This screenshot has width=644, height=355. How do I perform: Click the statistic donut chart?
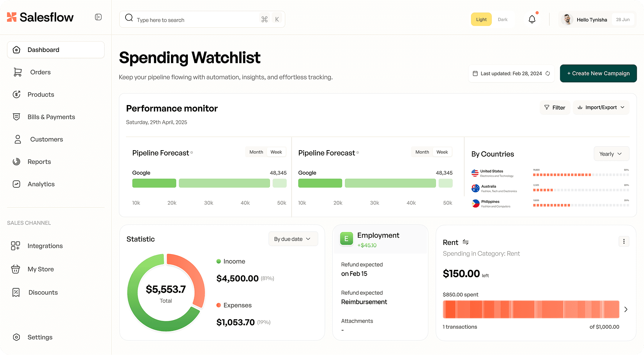click(x=166, y=293)
